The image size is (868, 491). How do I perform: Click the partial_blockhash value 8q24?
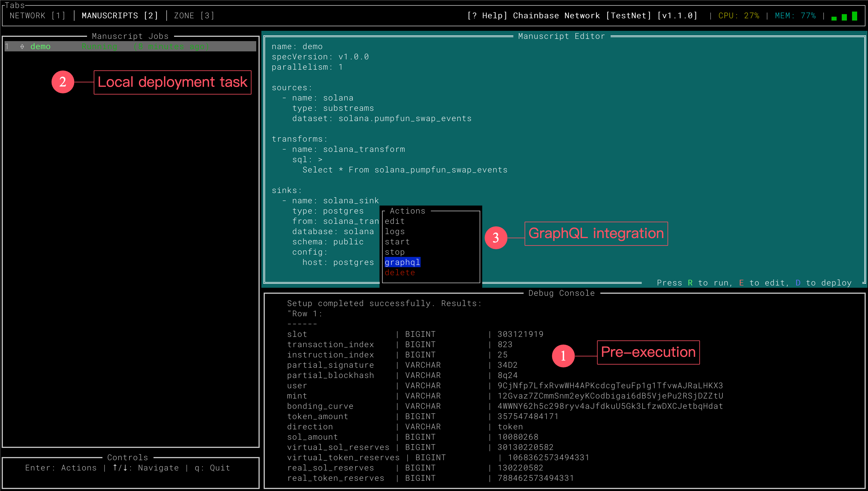(x=507, y=376)
